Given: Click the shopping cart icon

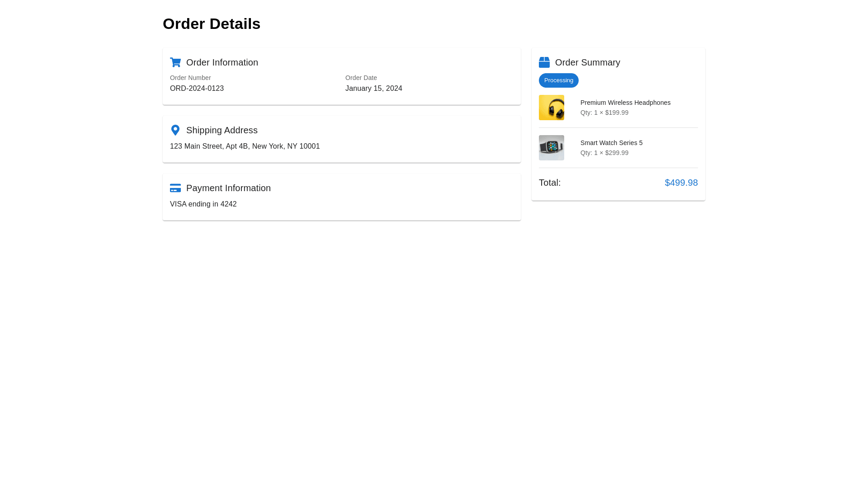Looking at the screenshot, I should click(175, 62).
